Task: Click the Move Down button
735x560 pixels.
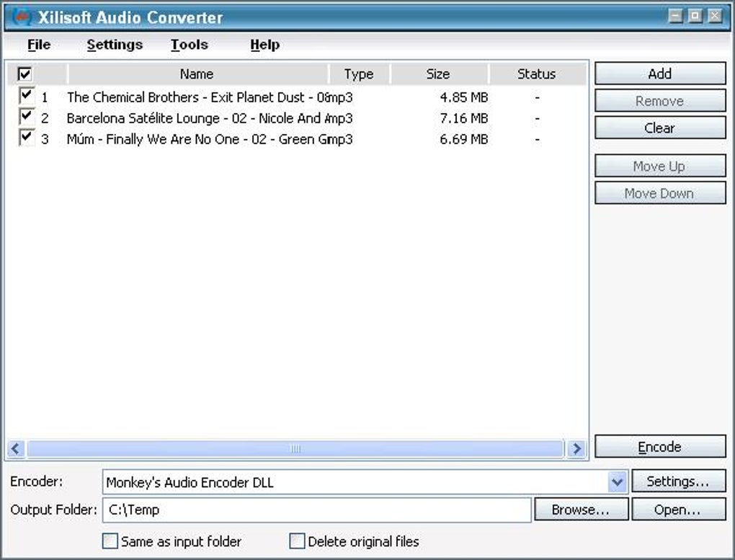Action: [660, 192]
